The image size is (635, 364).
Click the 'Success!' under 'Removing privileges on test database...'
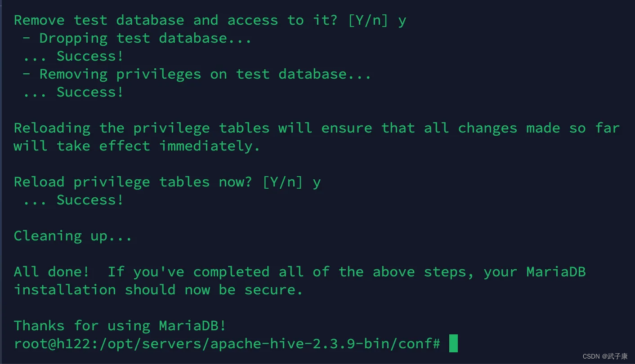pos(90,92)
